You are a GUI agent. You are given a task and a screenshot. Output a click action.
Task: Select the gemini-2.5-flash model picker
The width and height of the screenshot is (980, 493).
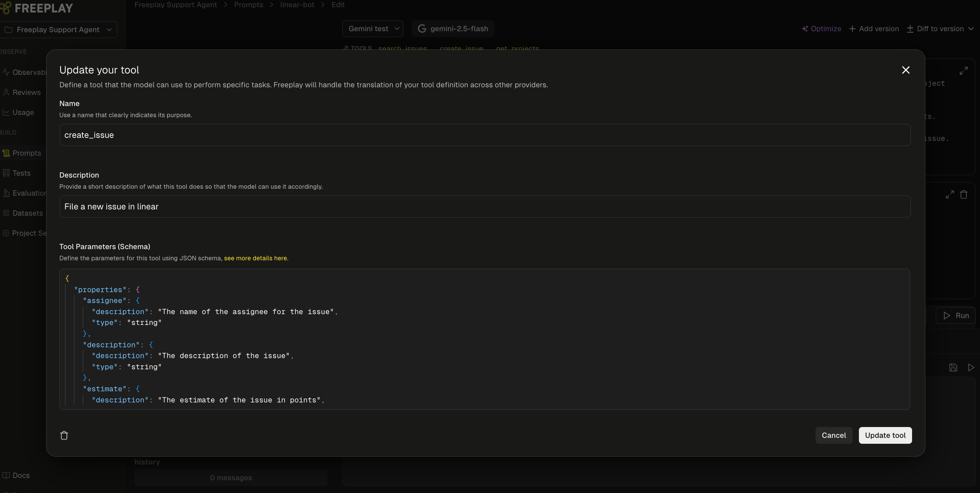(453, 29)
